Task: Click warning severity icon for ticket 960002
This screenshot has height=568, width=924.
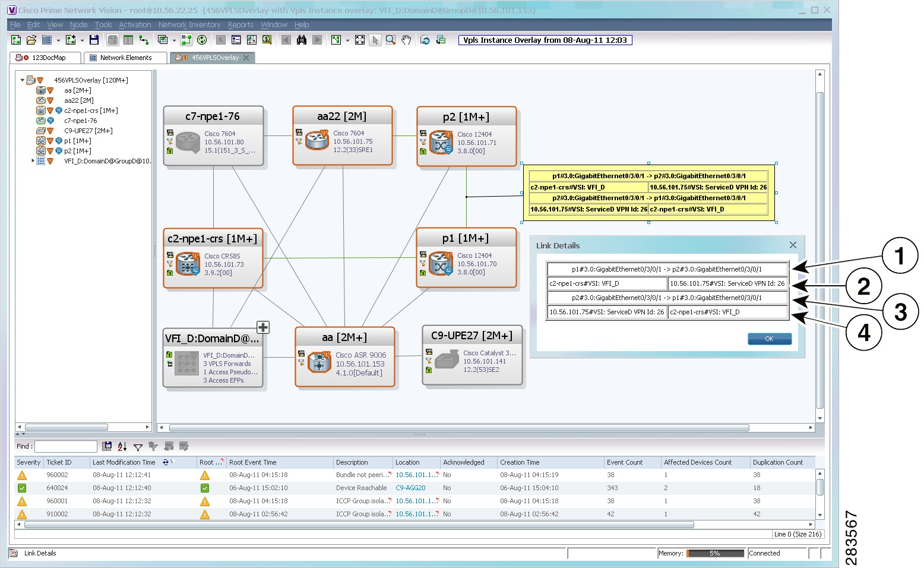Action: pyautogui.click(x=22, y=475)
